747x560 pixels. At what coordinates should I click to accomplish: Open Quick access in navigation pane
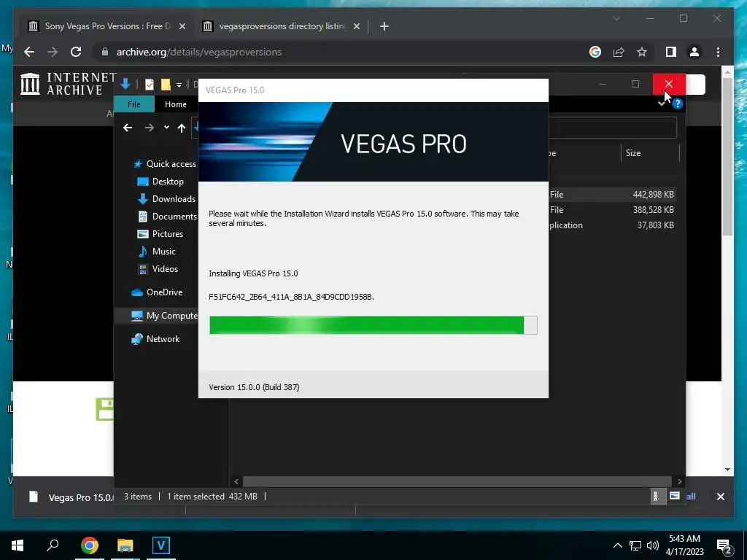point(165,164)
